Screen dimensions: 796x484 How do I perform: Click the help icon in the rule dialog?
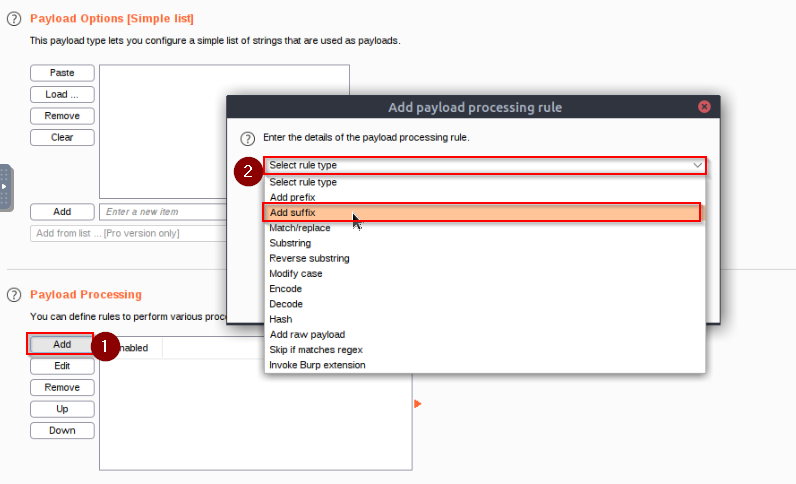tap(247, 138)
